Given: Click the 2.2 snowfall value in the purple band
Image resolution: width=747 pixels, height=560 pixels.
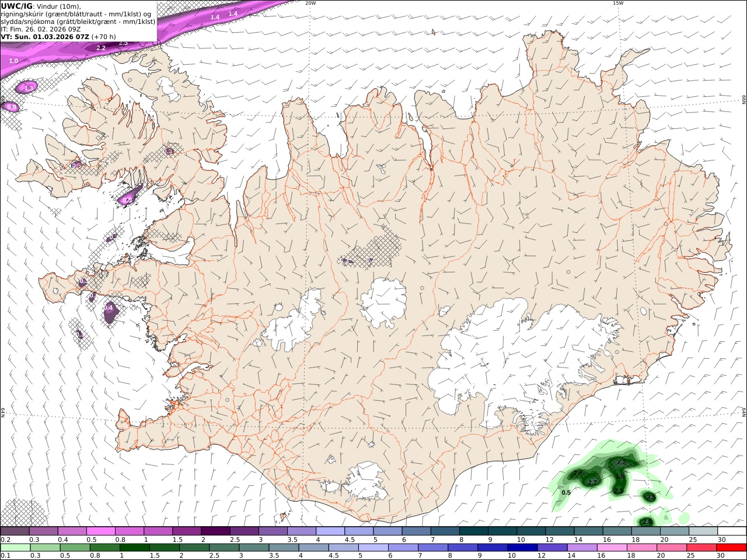Looking at the screenshot, I should pyautogui.click(x=101, y=48).
